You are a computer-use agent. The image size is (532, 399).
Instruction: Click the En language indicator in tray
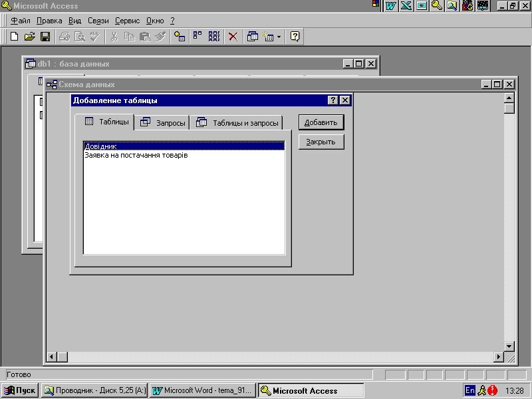coord(470,390)
